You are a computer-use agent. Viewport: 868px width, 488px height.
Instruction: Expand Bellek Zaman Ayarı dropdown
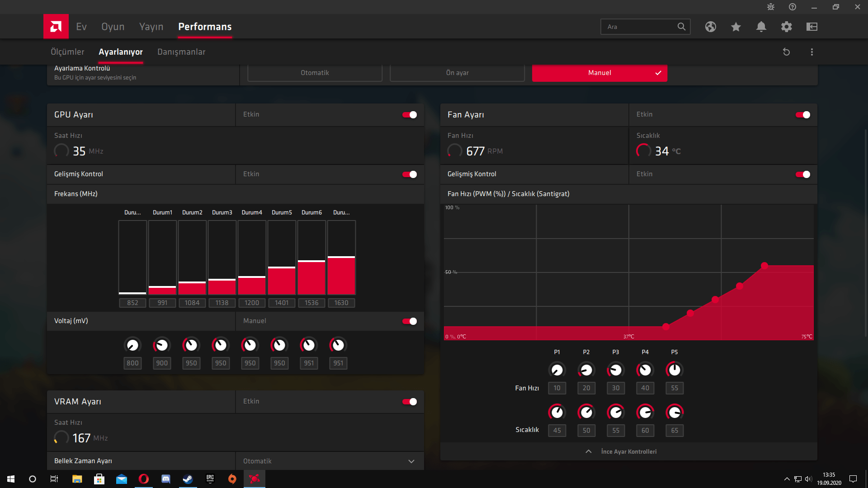point(411,461)
